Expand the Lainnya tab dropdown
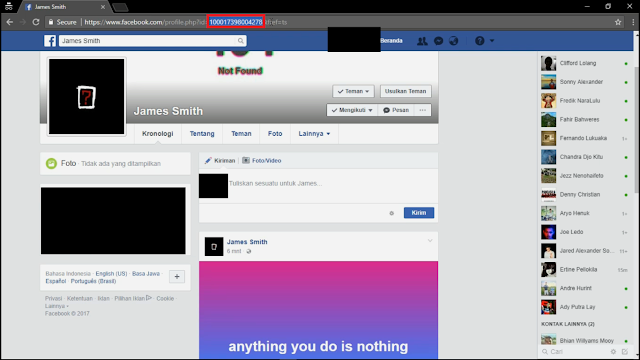640x360 pixels. [314, 134]
